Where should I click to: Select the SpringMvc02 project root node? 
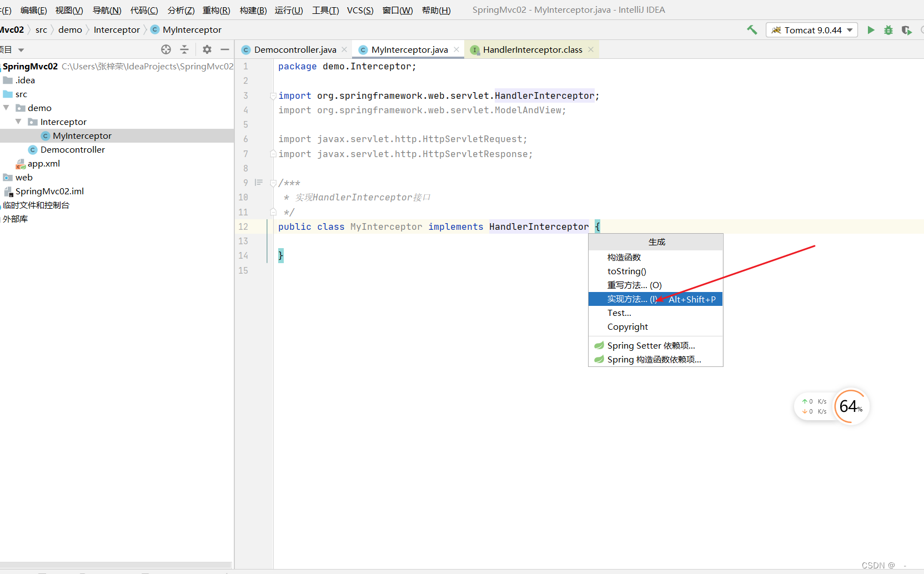coord(30,66)
